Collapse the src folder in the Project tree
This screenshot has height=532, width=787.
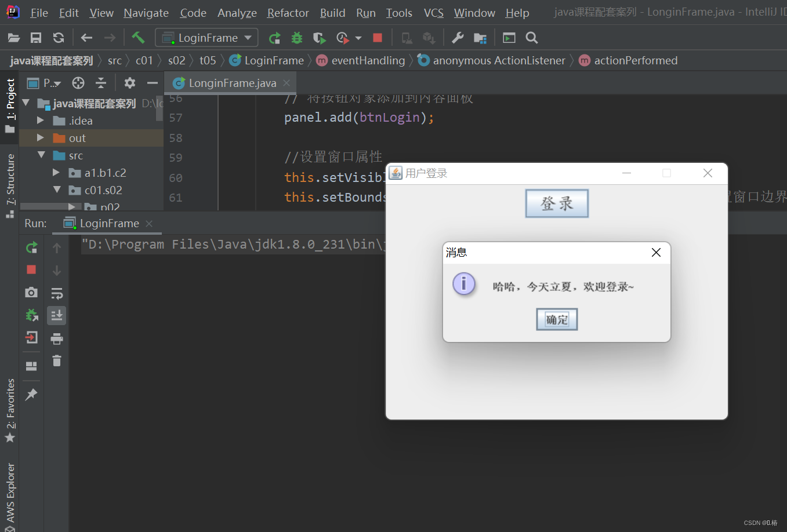pos(41,155)
